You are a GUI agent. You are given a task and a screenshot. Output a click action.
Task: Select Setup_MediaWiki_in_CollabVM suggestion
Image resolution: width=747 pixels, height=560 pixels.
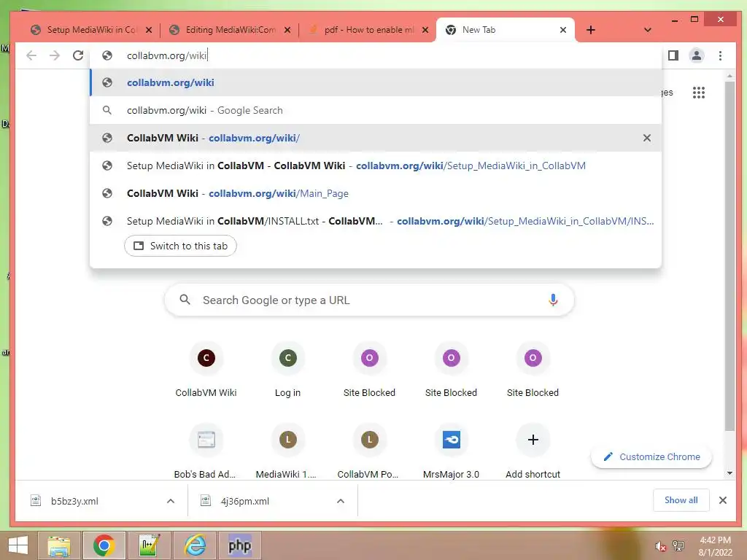click(376, 166)
